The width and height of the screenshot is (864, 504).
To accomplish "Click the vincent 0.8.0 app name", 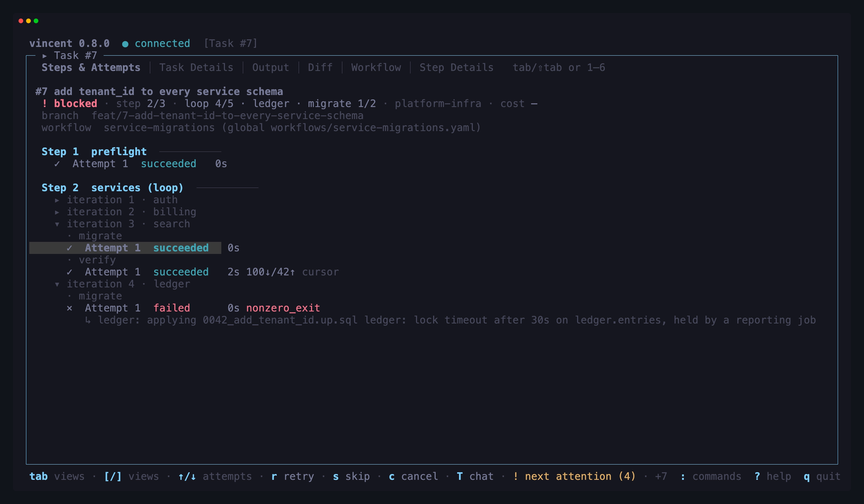I will (69, 44).
